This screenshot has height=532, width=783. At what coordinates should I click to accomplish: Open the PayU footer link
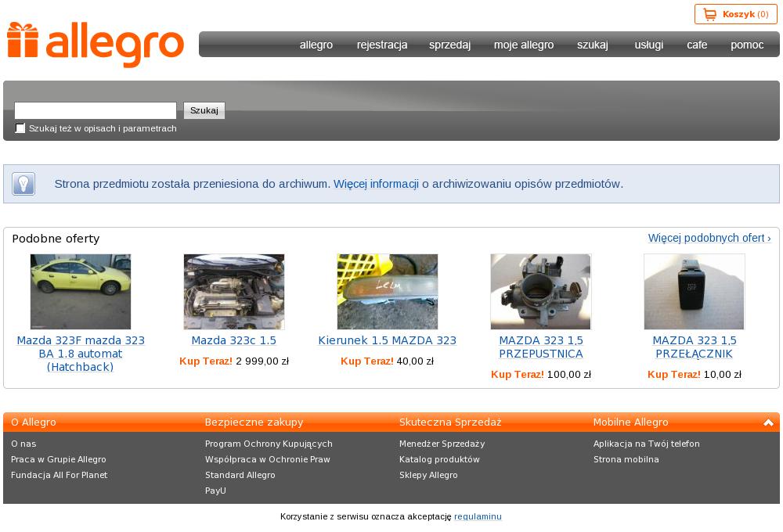[x=216, y=491]
